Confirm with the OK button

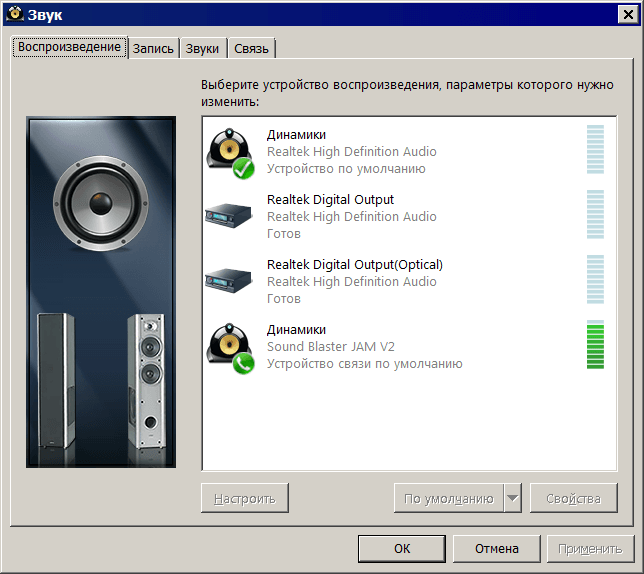point(402,549)
